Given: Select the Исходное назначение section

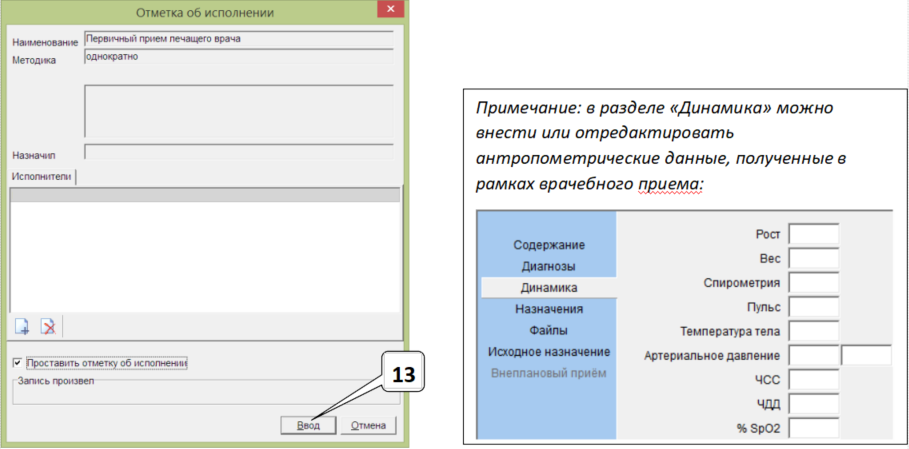Looking at the screenshot, I should point(549,352).
